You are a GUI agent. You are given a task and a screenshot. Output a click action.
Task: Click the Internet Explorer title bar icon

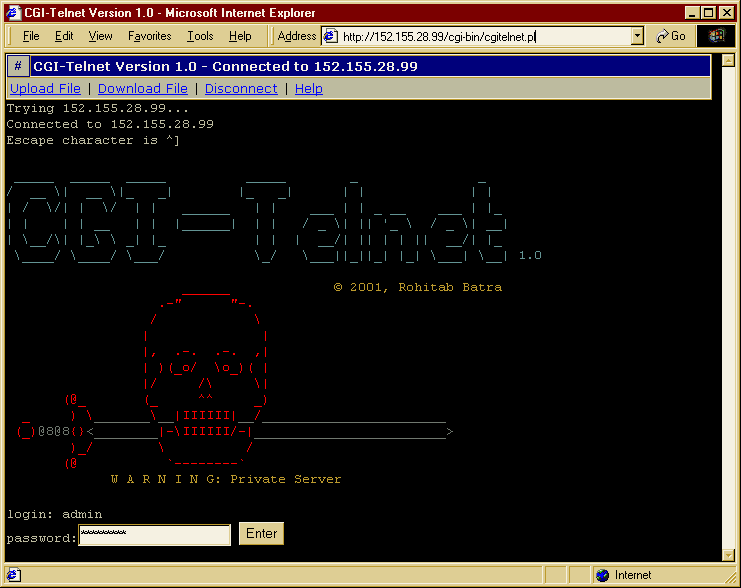coord(13,12)
